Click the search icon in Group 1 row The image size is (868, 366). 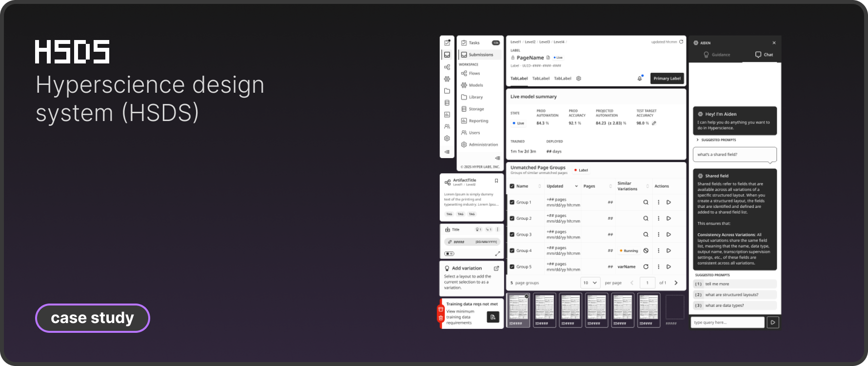[x=646, y=203]
